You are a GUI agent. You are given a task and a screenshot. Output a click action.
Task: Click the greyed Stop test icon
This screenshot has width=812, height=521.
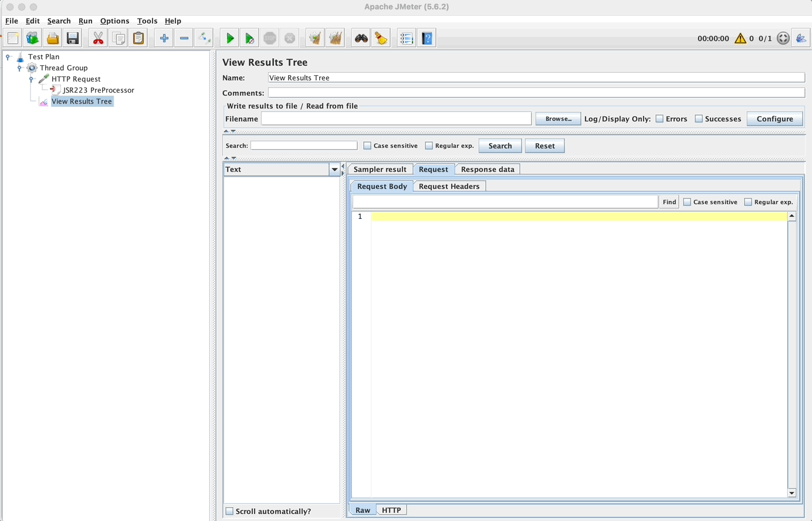coord(270,39)
